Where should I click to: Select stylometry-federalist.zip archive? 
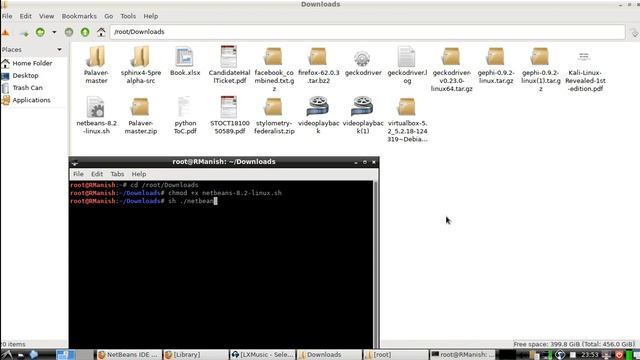tap(274, 116)
